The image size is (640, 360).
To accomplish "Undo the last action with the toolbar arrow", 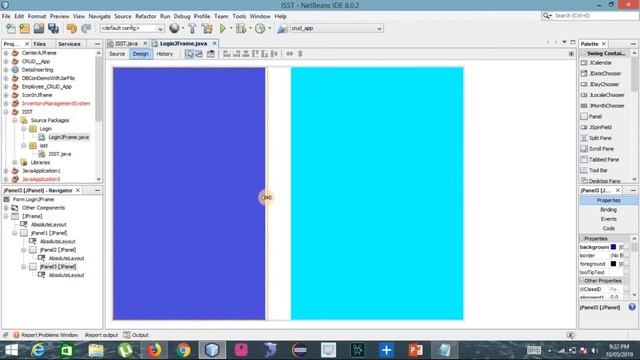I will click(71, 28).
